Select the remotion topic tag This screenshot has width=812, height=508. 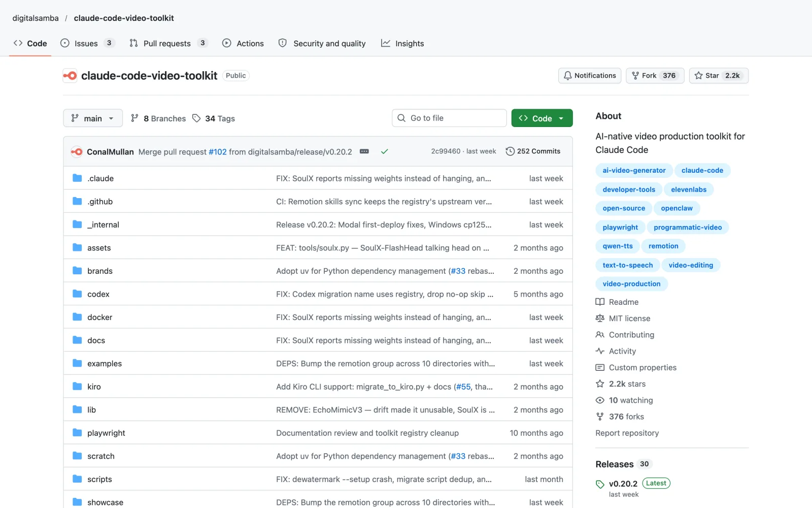click(x=663, y=246)
